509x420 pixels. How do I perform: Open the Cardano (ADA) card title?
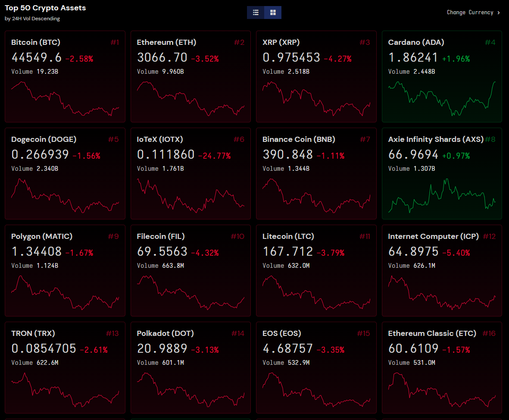pyautogui.click(x=416, y=42)
